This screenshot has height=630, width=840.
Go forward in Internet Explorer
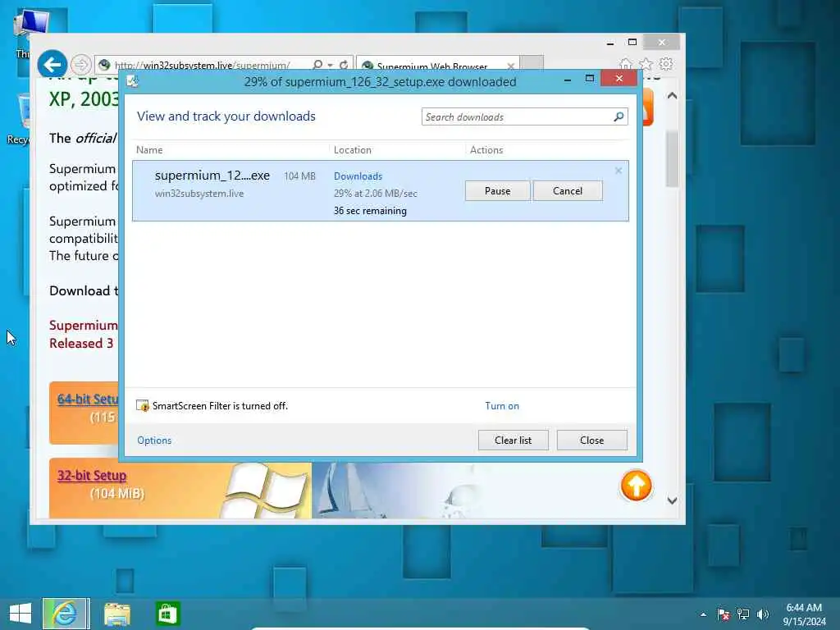pos(81,65)
